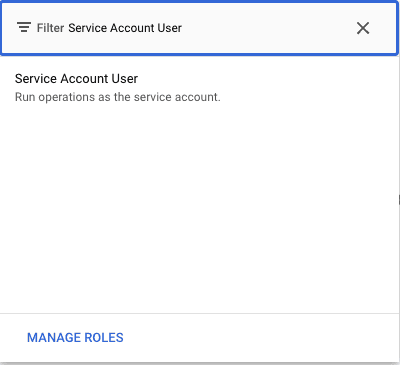Select the Service Account User role
Screen dimensions: 400x365
[200, 88]
